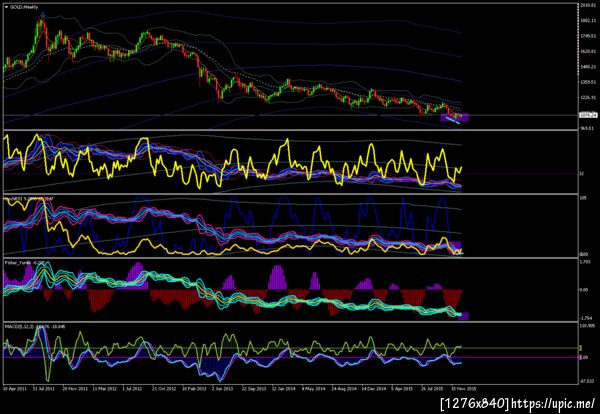Click the 10 Feb 2013 date label
Image resolution: width=600 pixels, height=414 pixels.
tap(194, 388)
